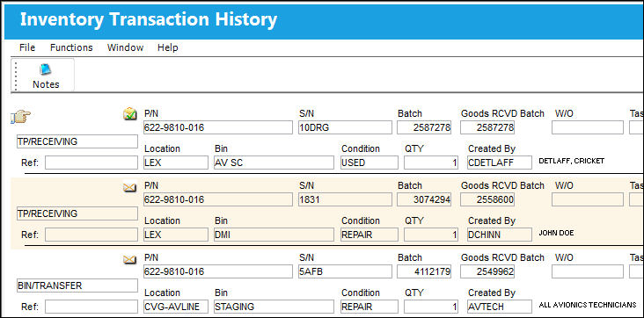
Task: Click the Inventory Transaction History title
Action: pos(149,19)
